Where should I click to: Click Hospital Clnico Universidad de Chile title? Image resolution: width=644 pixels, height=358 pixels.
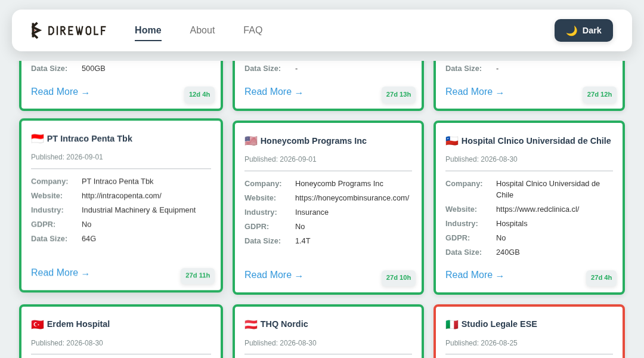pos(536,141)
